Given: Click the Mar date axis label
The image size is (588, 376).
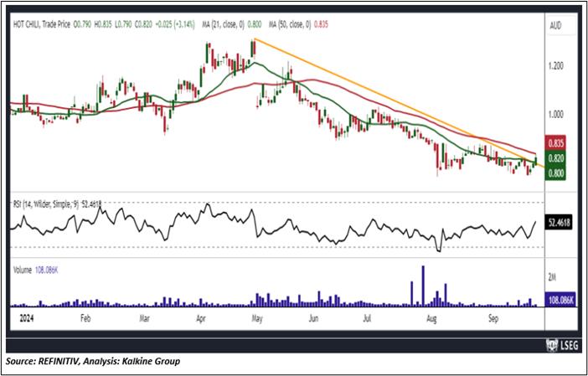Looking at the screenshot, I should [144, 319].
